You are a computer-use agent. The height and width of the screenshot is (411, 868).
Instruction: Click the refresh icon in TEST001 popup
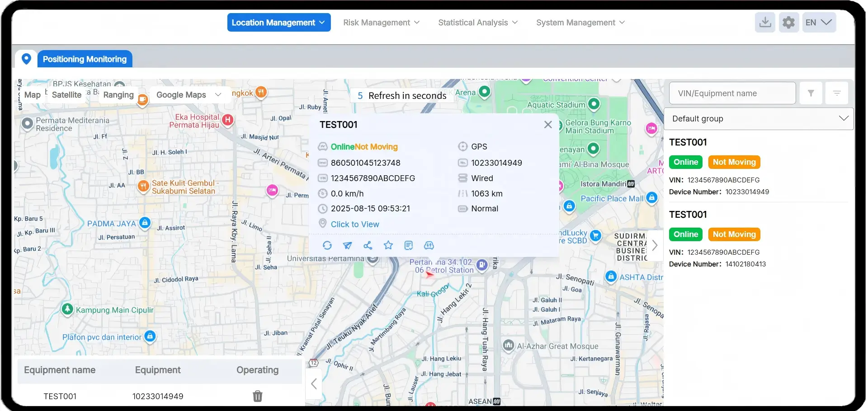click(327, 245)
